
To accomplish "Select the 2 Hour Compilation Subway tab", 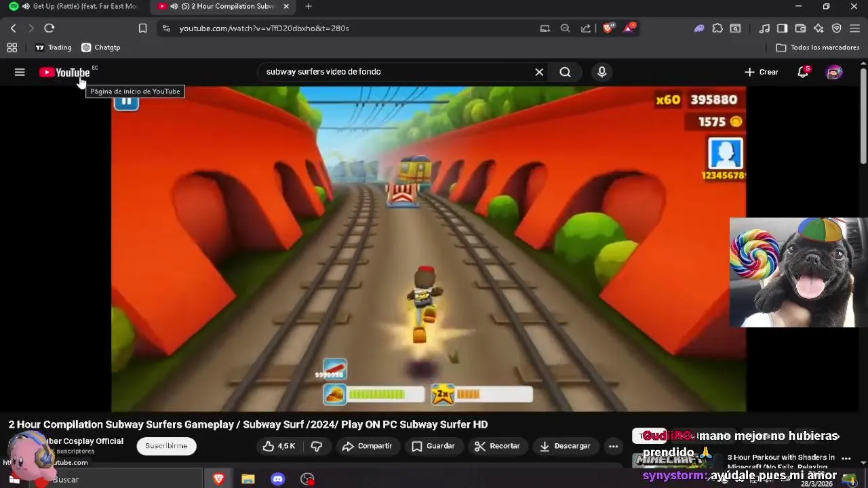I will (x=224, y=7).
